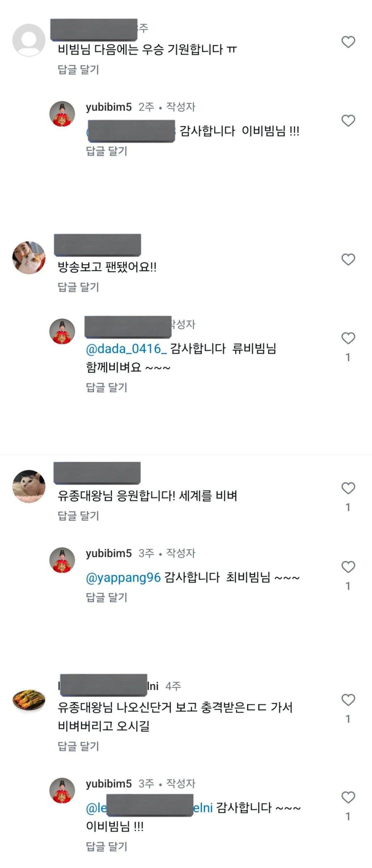Tap the kimchi dish profile picture
The image size is (372, 868).
[x=29, y=701]
